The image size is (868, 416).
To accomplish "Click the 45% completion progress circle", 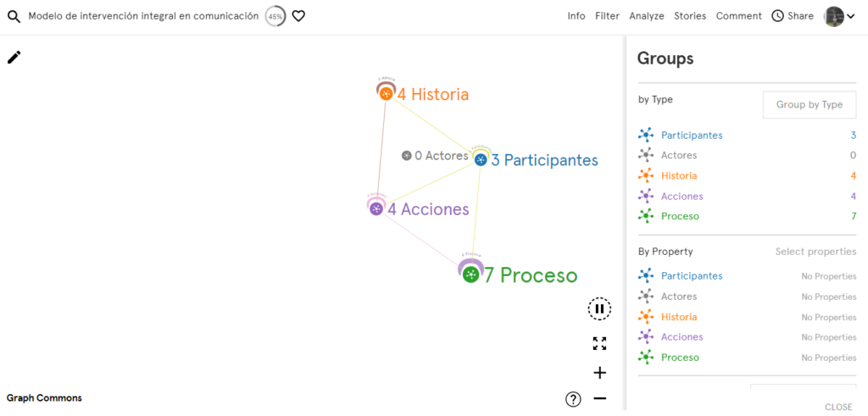I will (275, 17).
